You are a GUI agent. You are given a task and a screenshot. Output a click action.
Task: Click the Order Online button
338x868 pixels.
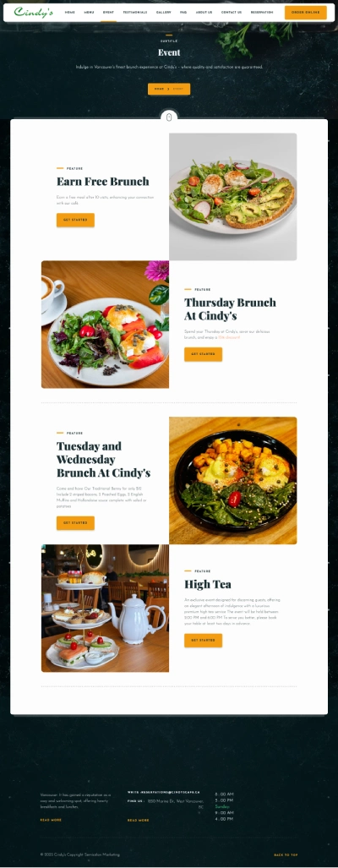point(306,12)
